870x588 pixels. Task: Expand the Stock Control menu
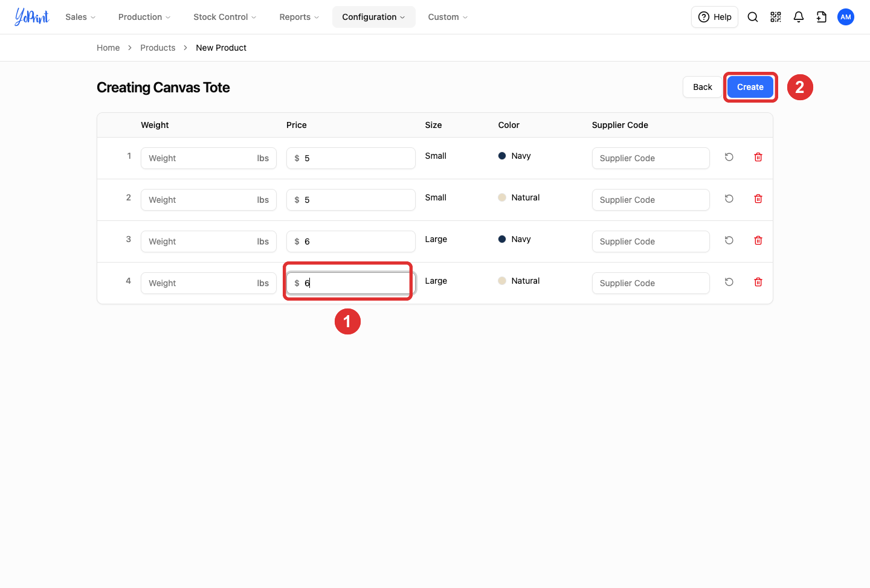pyautogui.click(x=225, y=17)
